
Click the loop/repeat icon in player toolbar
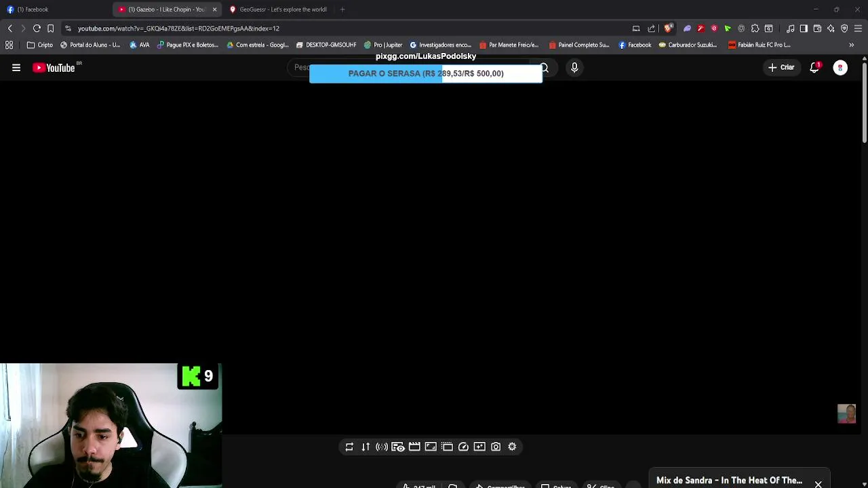(x=349, y=447)
